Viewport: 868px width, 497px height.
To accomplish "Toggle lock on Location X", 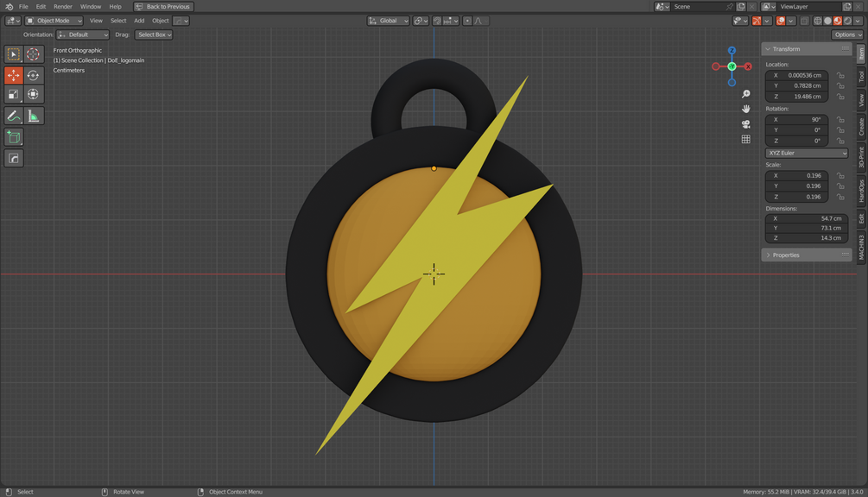I will (x=840, y=75).
